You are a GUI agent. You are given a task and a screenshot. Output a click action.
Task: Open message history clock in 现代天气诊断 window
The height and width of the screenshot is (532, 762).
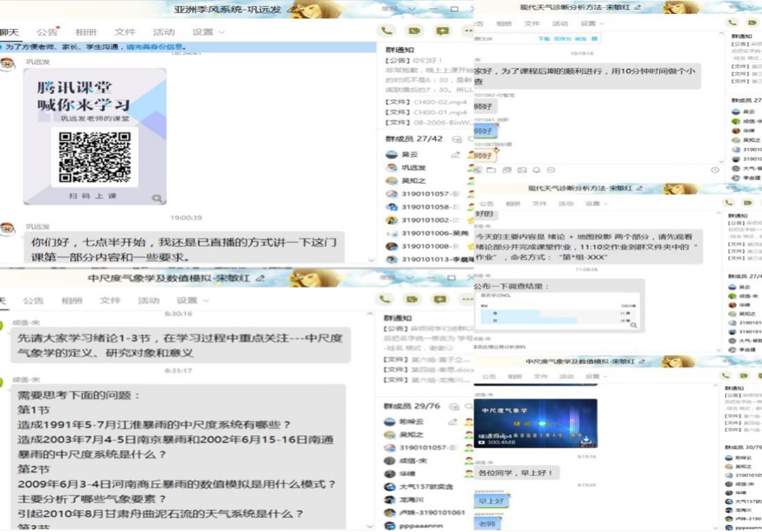coord(715,170)
